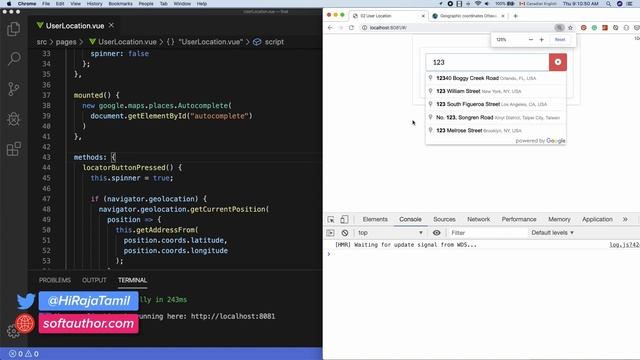Click the address autocomplete input containing 123

[487, 62]
